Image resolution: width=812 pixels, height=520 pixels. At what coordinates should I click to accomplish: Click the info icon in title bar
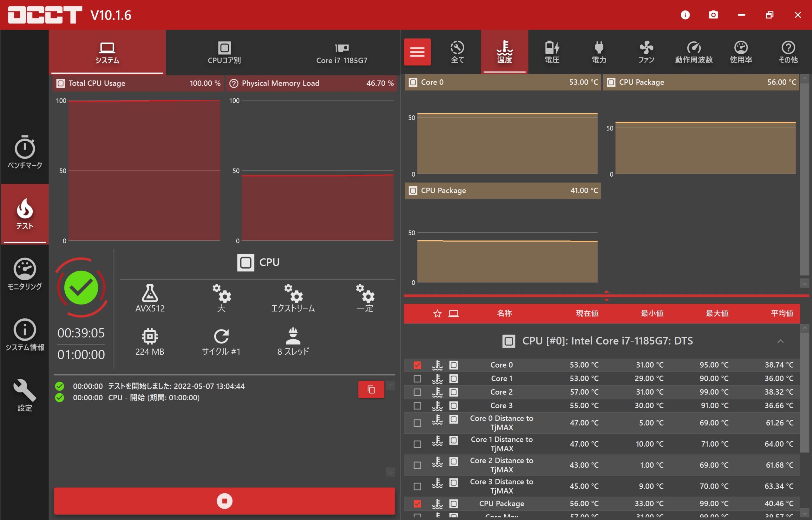[685, 15]
